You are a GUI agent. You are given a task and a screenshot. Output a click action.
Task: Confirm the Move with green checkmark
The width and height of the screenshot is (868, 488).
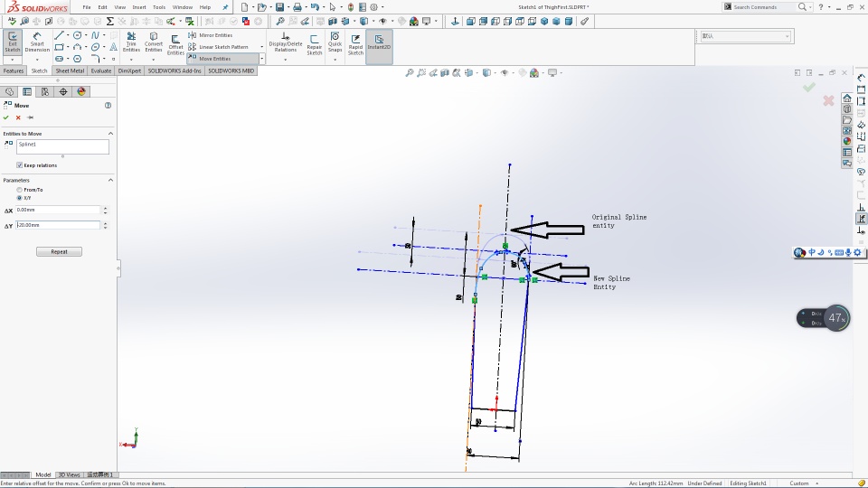(6, 117)
